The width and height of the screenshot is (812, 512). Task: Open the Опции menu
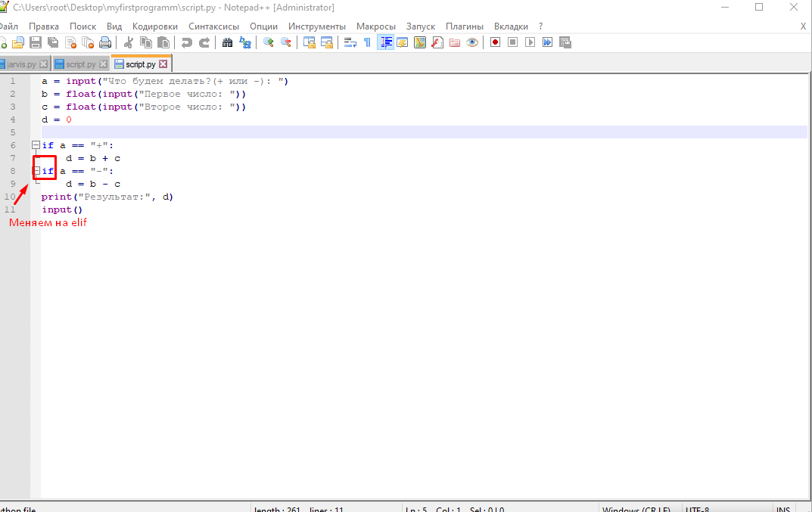pos(263,26)
